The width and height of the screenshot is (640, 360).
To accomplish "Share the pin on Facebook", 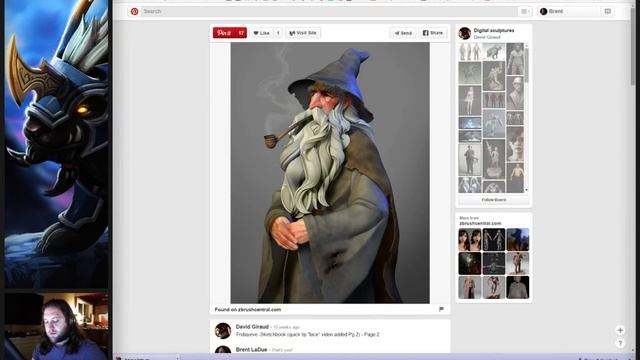I will point(433,33).
